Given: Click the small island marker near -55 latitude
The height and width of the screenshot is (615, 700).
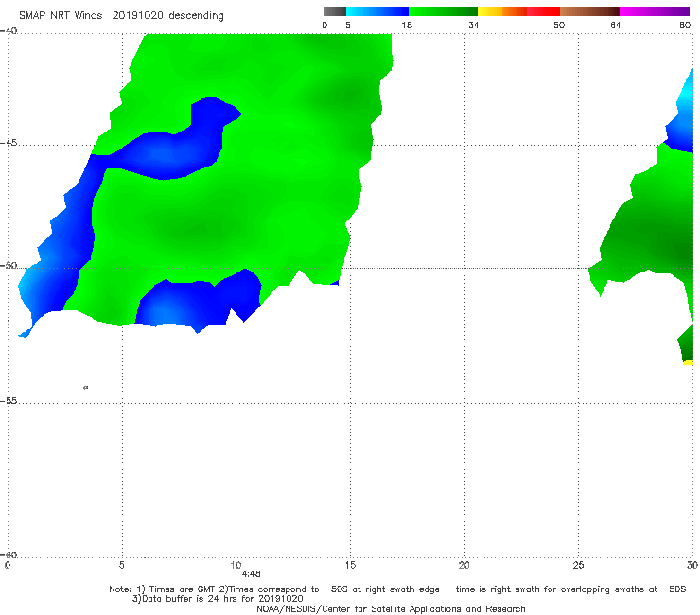Looking at the screenshot, I should [x=86, y=388].
